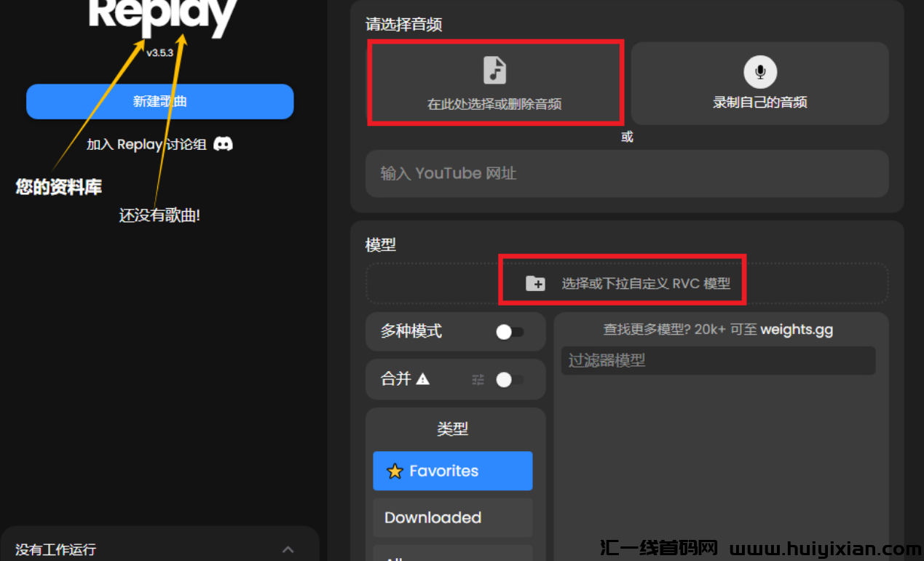The height and width of the screenshot is (561, 924).
Task: Click the microphone icon to record audio
Action: click(760, 72)
